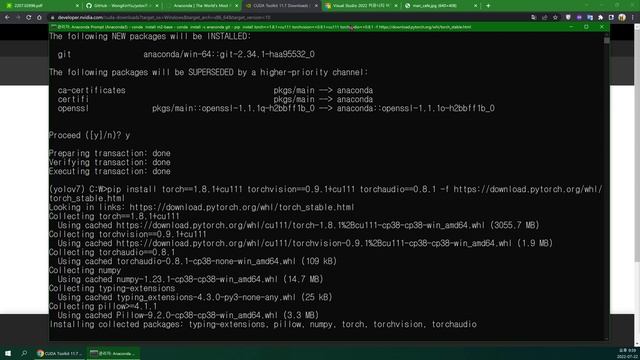640x360 pixels.
Task: Go back in browser history
Action: (7, 18)
